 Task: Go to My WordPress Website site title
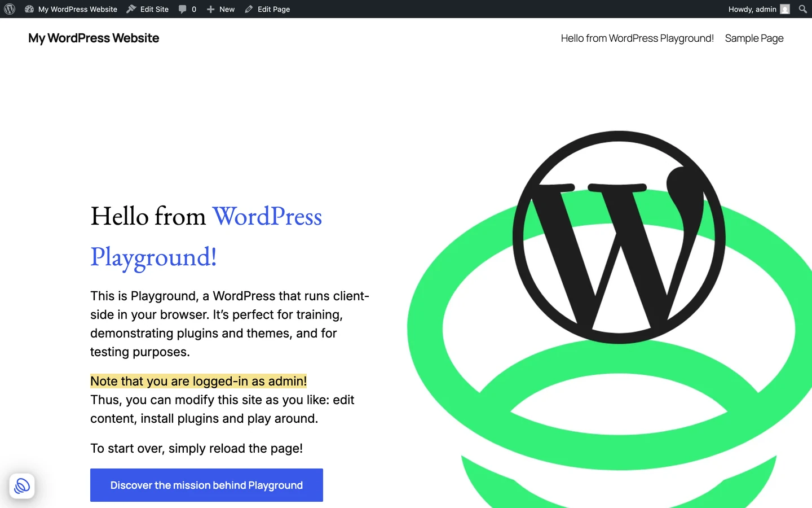pyautogui.click(x=94, y=38)
